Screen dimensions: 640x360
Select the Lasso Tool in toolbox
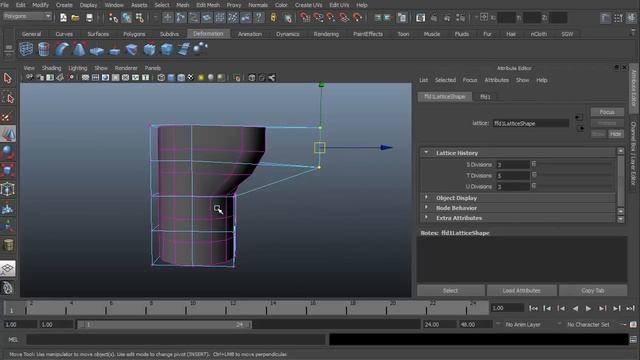8,98
